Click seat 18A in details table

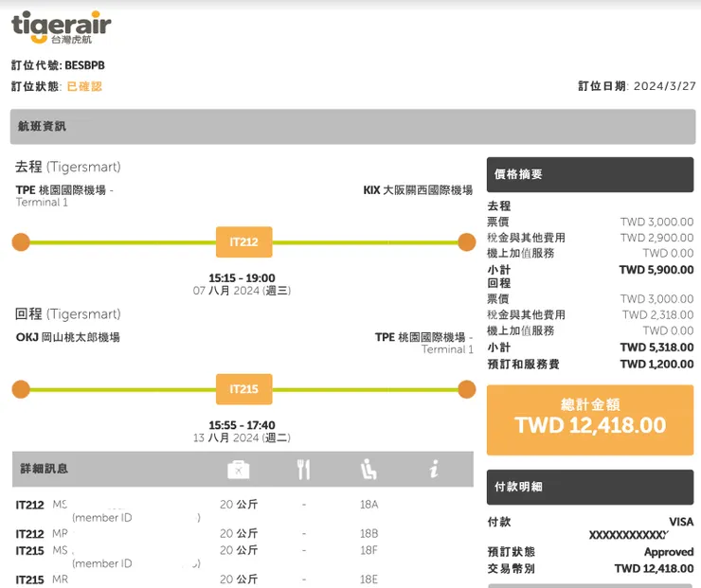(x=369, y=505)
